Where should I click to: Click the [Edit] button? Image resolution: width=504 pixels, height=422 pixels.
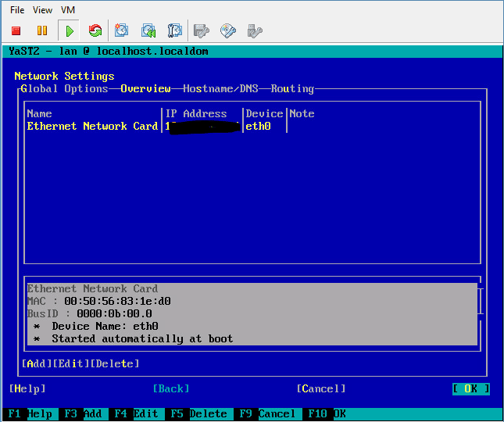pos(71,363)
